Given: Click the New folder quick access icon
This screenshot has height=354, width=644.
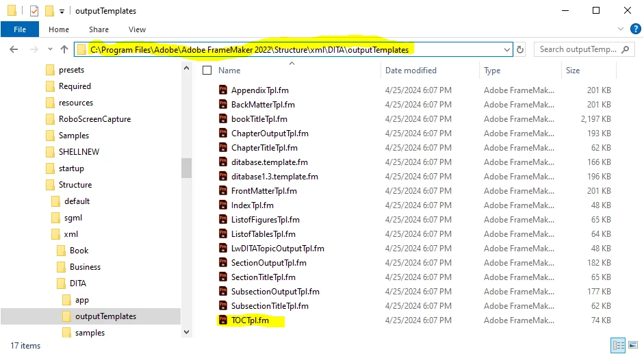Looking at the screenshot, I should click(50, 11).
